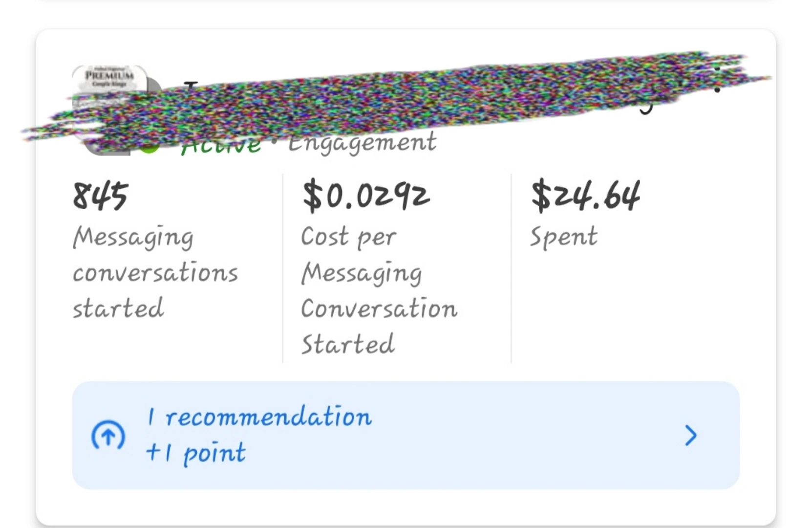This screenshot has height=528, width=812.
Task: Click divider between cost and Spent columns
Action: (511, 269)
